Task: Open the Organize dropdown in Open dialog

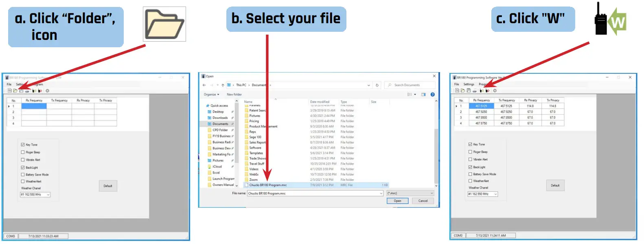Action: click(x=212, y=95)
